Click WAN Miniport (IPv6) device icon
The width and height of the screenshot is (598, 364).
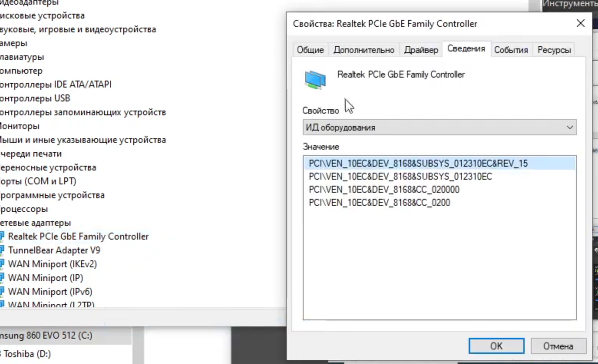[x=1, y=292]
